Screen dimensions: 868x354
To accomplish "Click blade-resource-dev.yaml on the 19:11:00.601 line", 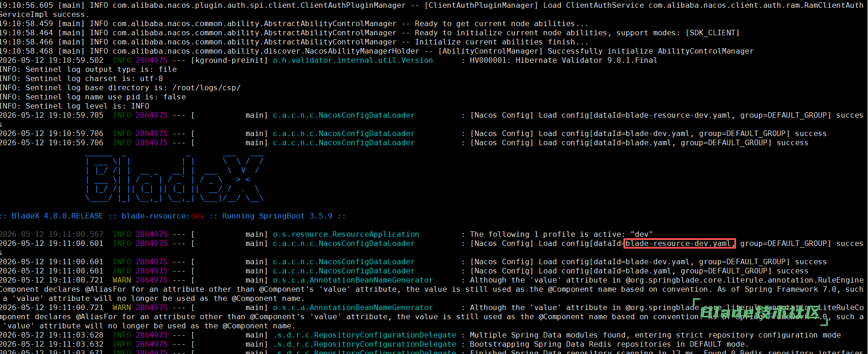I will click(679, 244).
